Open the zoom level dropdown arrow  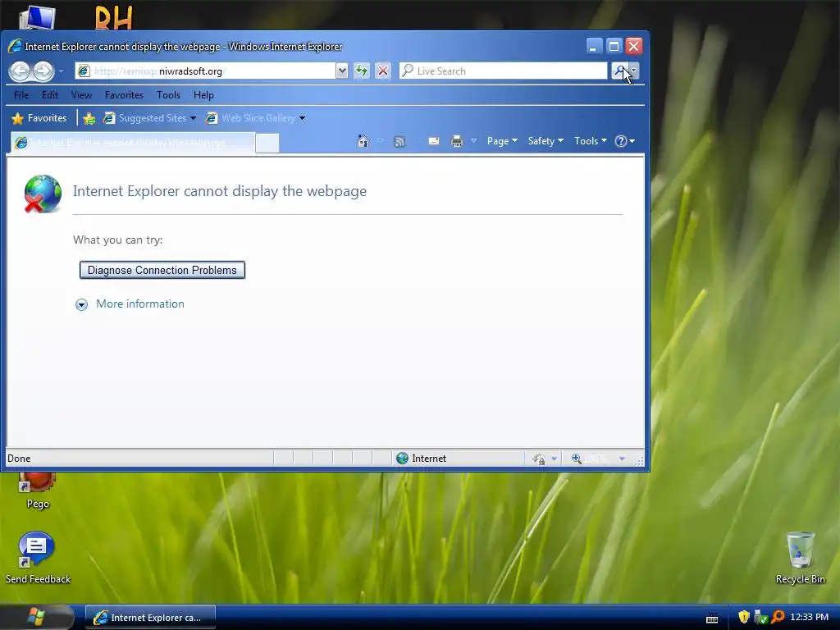pos(622,459)
